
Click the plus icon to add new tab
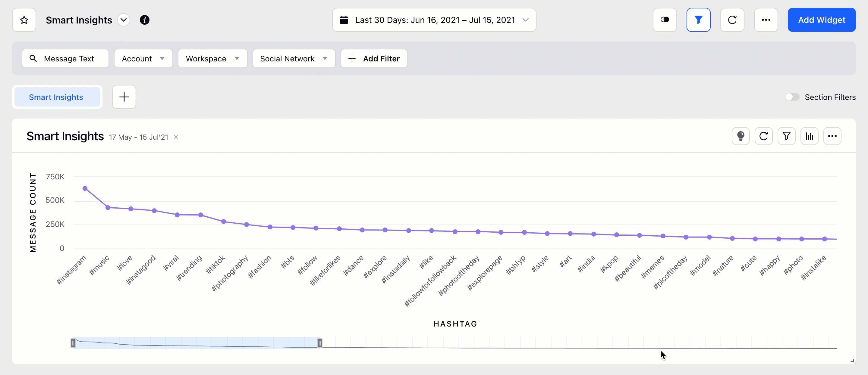click(124, 97)
